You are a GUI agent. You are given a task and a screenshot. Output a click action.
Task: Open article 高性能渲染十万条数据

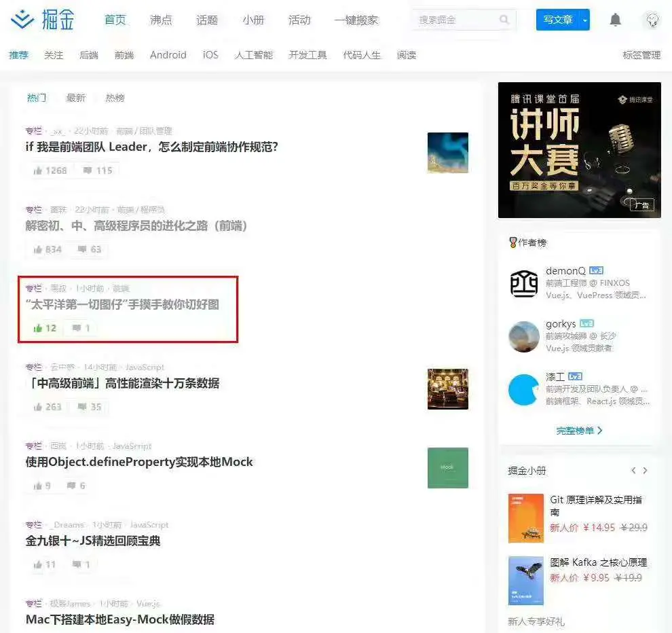[123, 384]
